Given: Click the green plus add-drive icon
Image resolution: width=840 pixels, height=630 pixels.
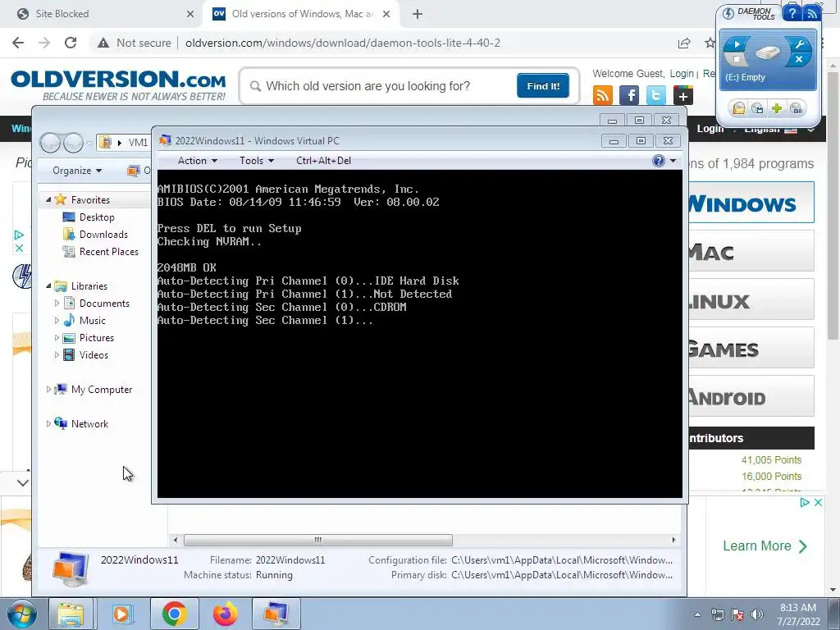Looking at the screenshot, I should point(777,109).
